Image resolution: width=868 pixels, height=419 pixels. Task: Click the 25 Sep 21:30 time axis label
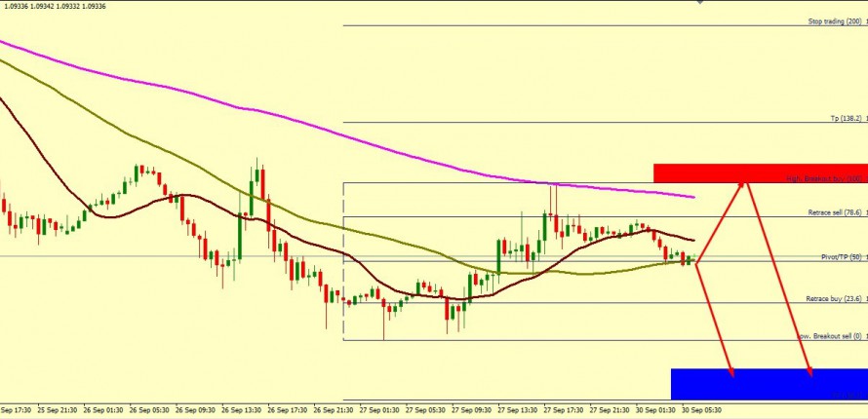click(x=59, y=410)
